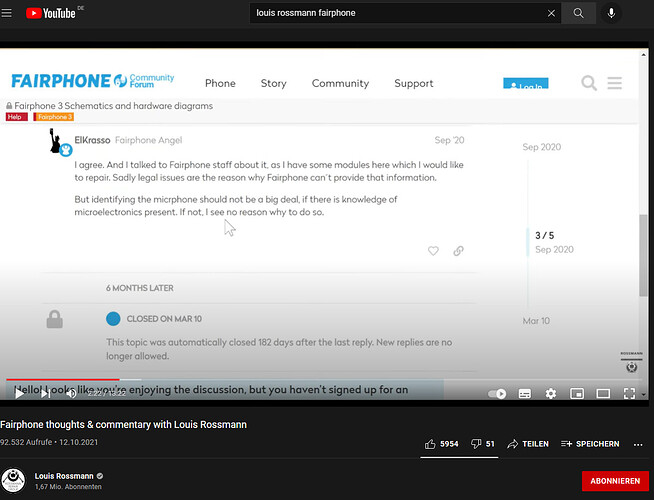Click the 'Fairphone Angel' user title
The height and width of the screenshot is (500, 654).
click(x=148, y=140)
